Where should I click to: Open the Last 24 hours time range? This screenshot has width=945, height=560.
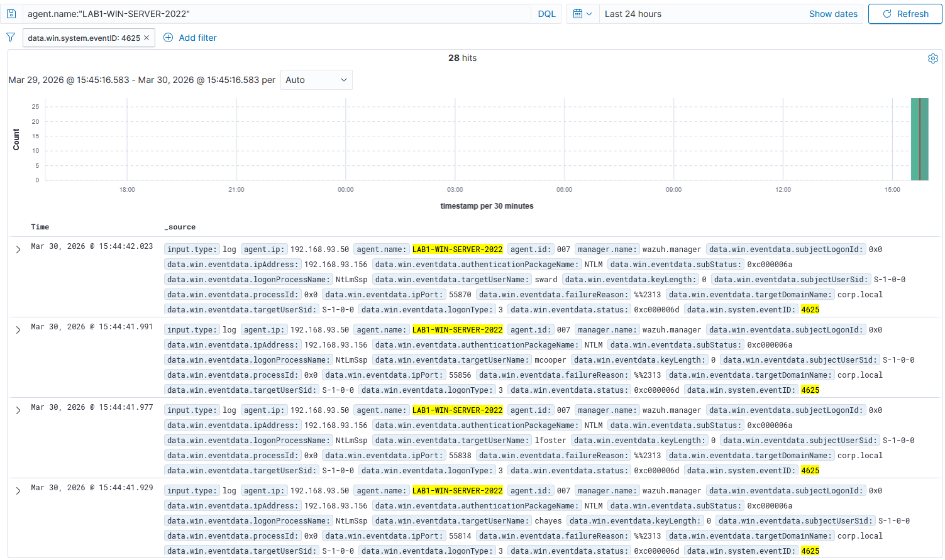point(633,14)
